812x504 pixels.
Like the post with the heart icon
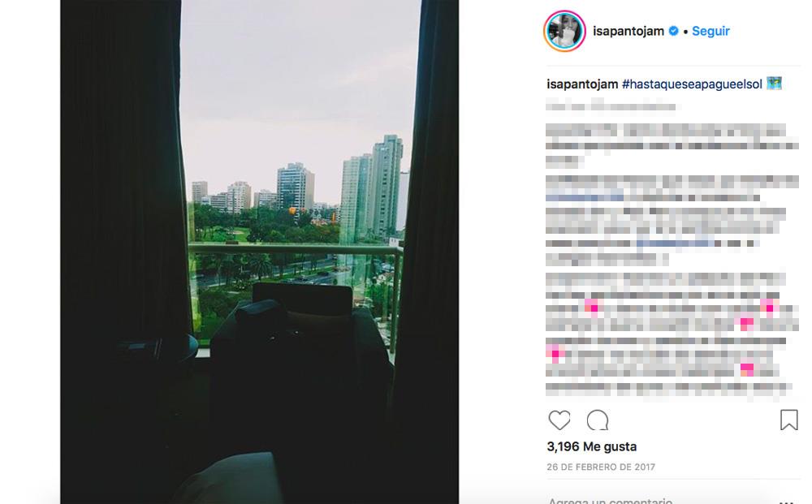pos(559,420)
